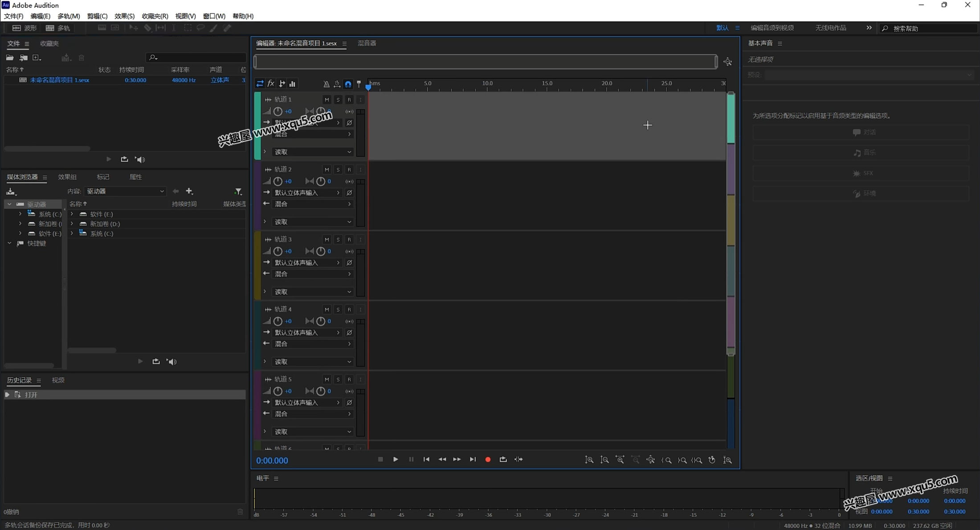Open the 效果(S) menu
Screen dimensions: 980x530
click(x=124, y=16)
